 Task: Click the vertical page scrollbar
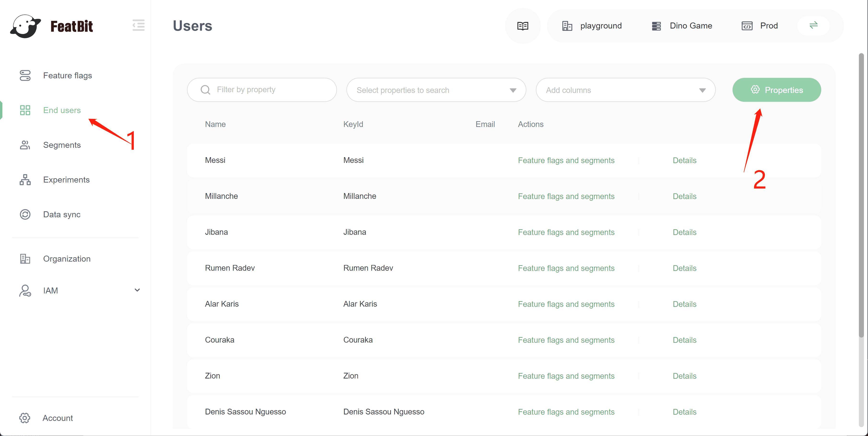pos(862,195)
